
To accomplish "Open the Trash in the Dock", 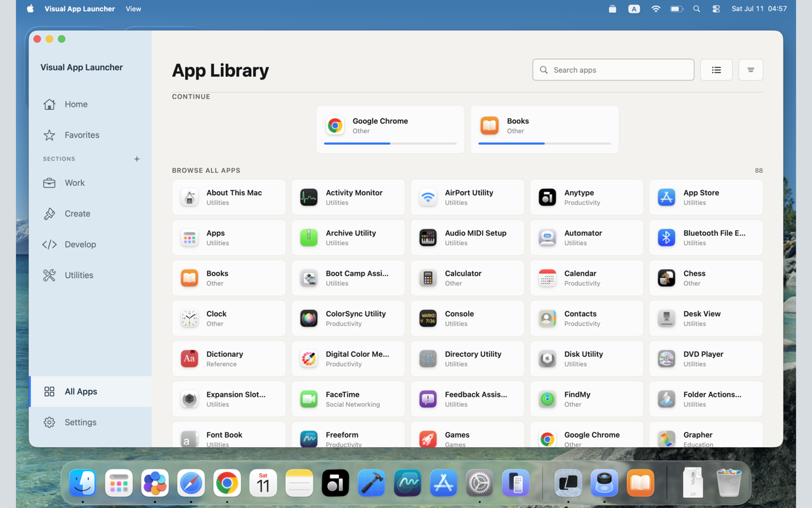I will (x=729, y=484).
